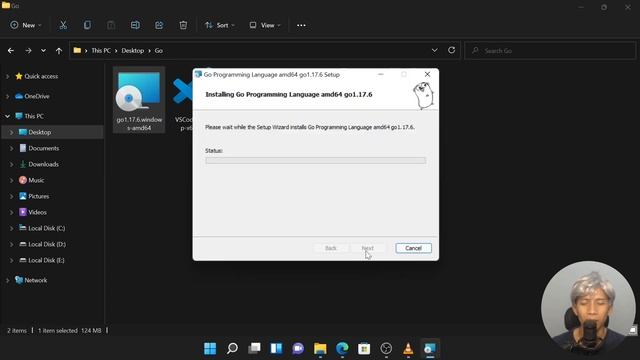Open the Sort dropdown
This screenshot has height=360, width=640.
point(220,25)
